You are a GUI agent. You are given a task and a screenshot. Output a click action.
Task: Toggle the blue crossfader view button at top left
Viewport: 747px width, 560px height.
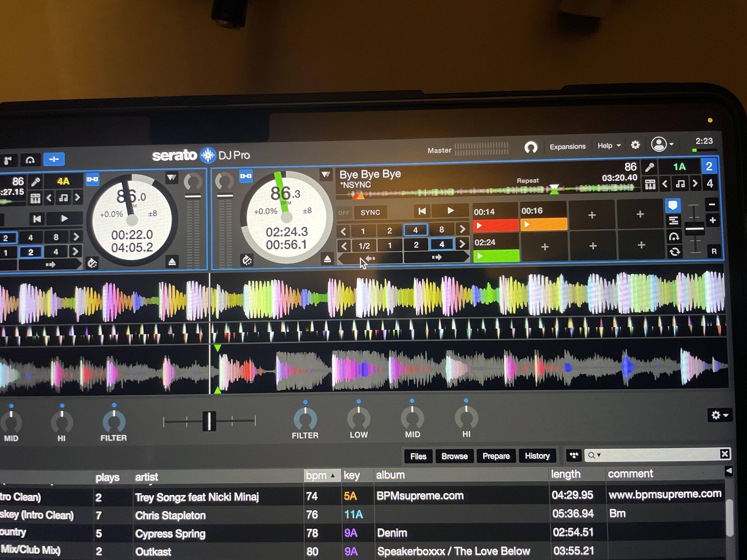click(54, 159)
